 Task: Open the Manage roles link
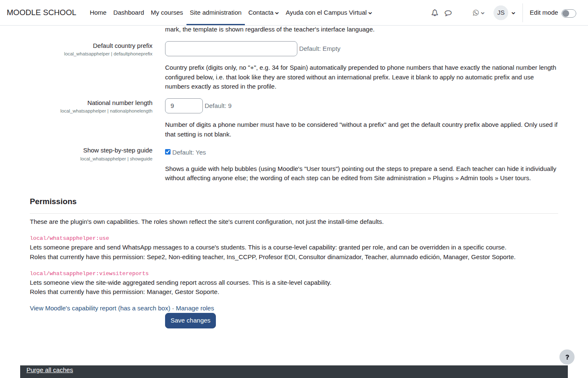195,308
